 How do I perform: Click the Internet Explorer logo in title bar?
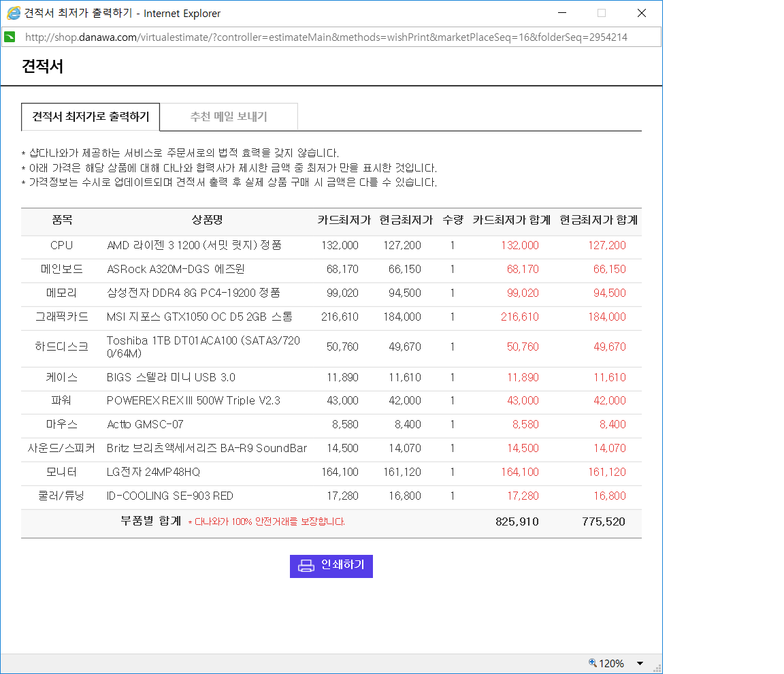click(13, 13)
